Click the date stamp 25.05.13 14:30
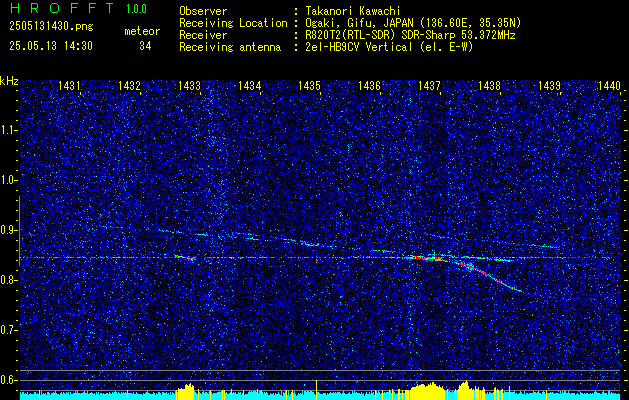Image resolution: width=629 pixels, height=400 pixels. (51, 46)
